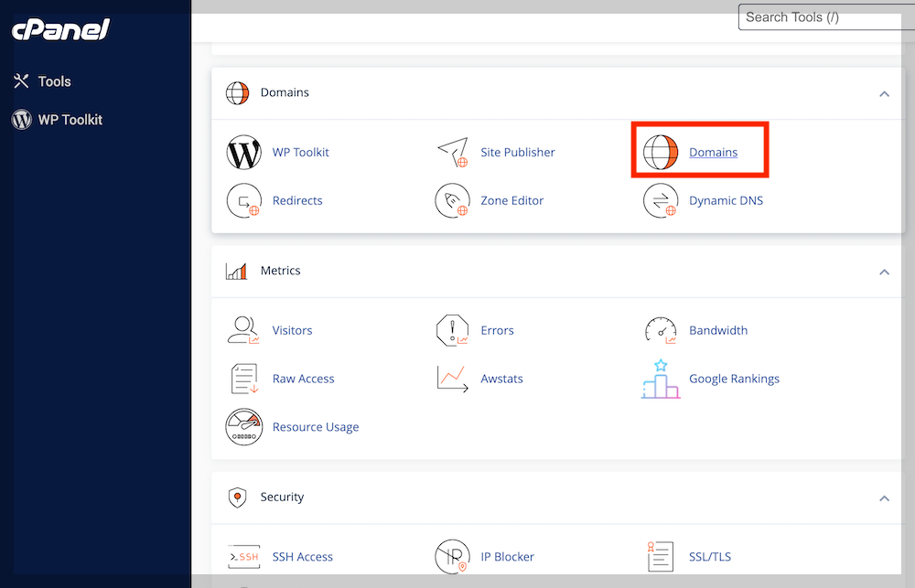
Task: Open the Raw Access link
Action: pos(303,379)
